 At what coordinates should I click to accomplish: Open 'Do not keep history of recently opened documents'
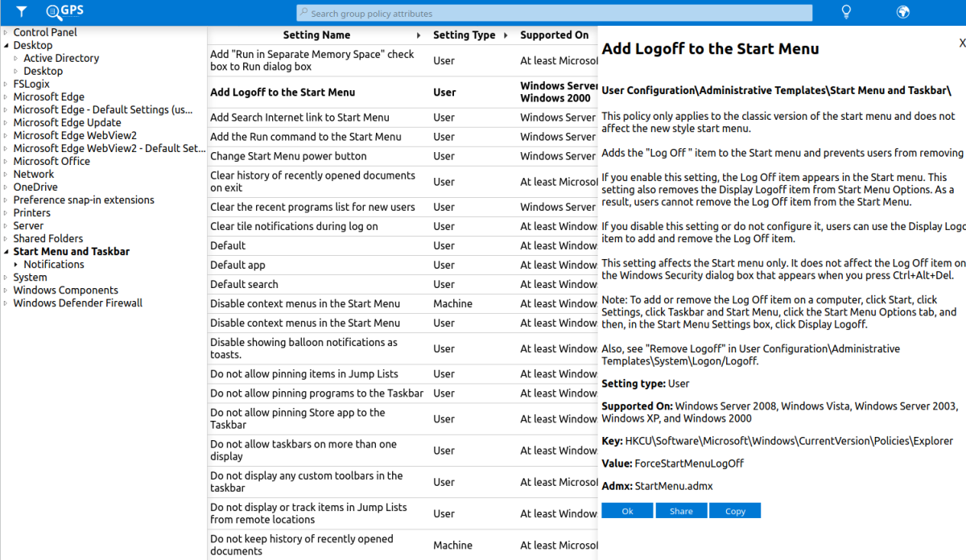coord(402,545)
